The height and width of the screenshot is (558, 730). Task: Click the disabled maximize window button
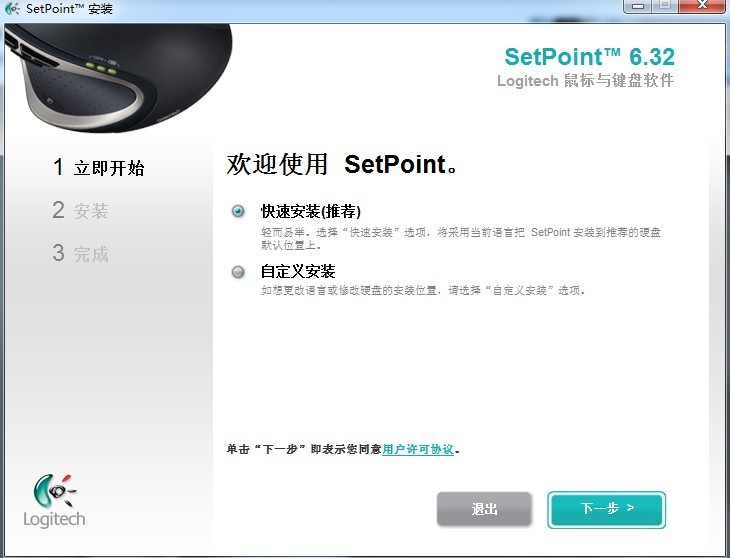coord(664,7)
